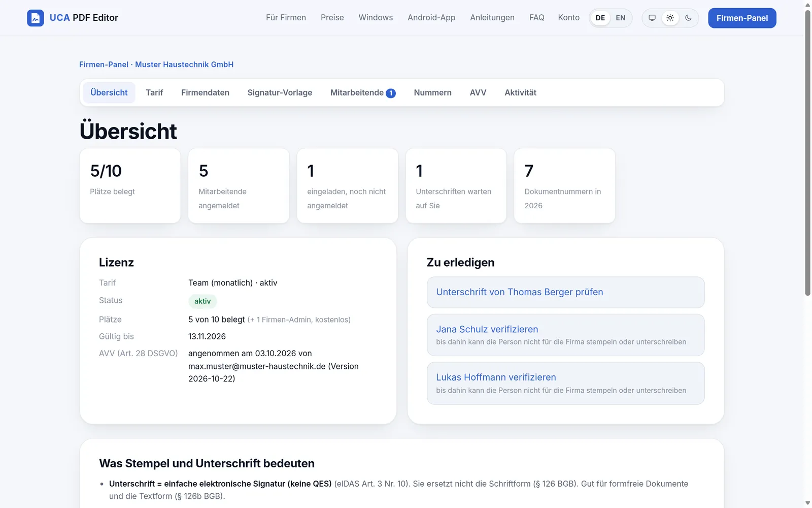The image size is (812, 508).
Task: Open the FAQ page
Action: tap(536, 18)
